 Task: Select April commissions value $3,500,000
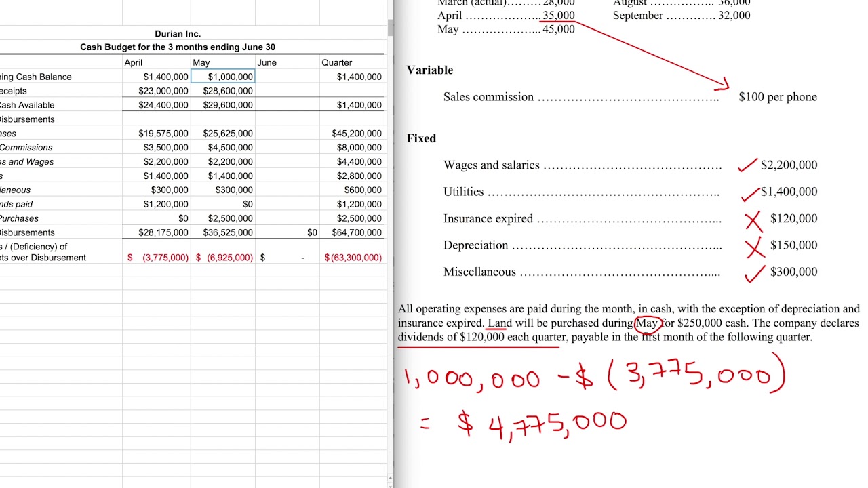tap(157, 148)
